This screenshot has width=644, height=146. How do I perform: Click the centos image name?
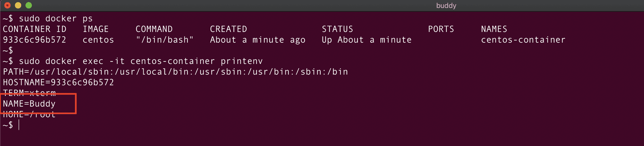pyautogui.click(x=98, y=40)
